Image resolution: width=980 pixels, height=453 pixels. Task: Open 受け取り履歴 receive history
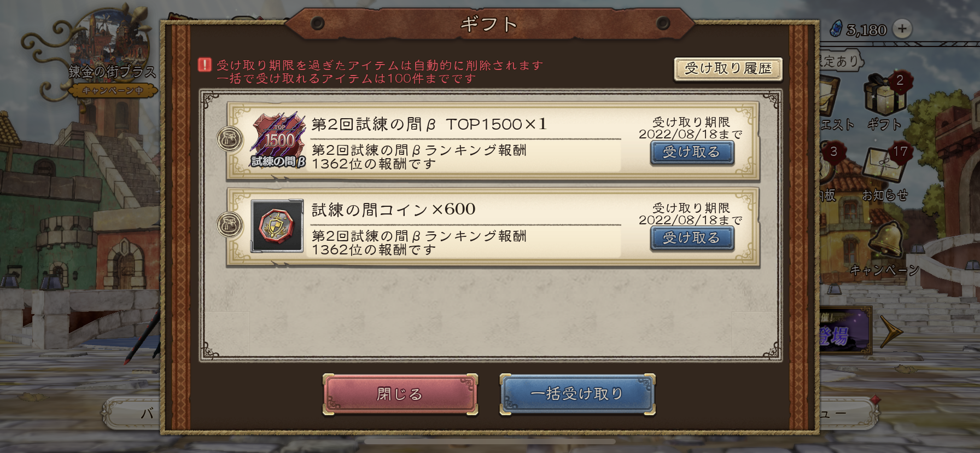click(x=728, y=69)
